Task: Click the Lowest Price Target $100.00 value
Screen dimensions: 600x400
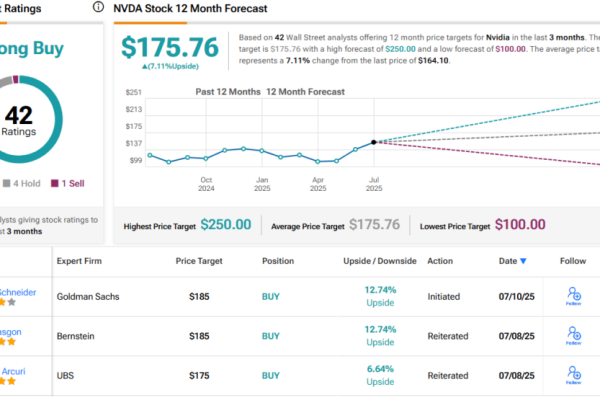Action: [520, 225]
